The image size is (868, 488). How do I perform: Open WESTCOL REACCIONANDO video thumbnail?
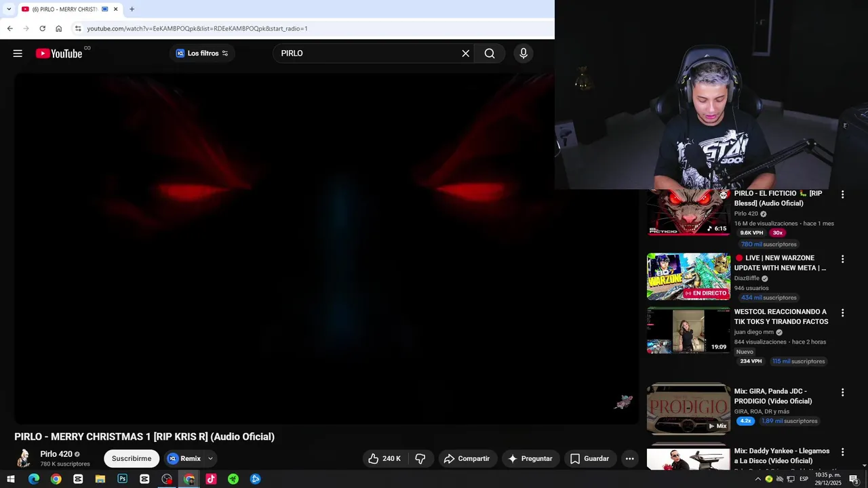[x=688, y=330]
